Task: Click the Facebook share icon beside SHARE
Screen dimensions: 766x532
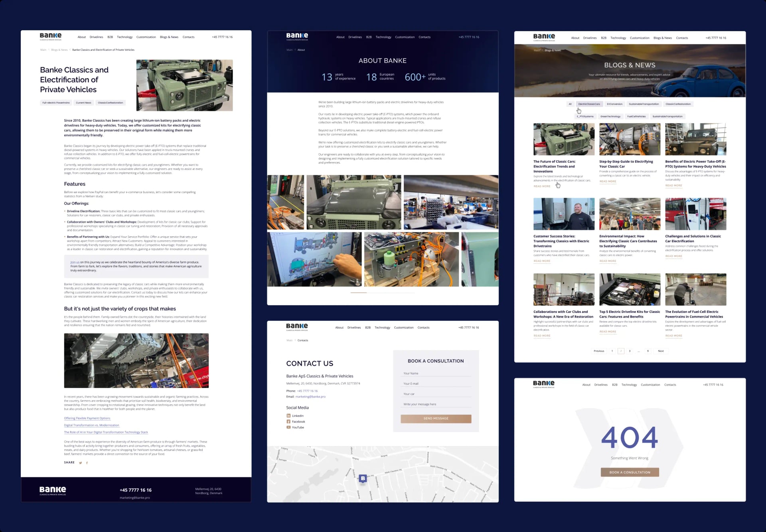Action: (x=87, y=463)
